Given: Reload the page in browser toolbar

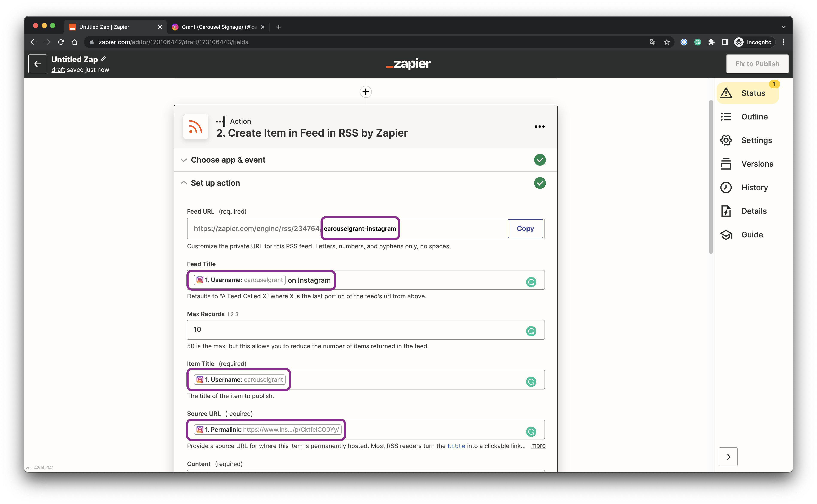Looking at the screenshot, I should (61, 42).
